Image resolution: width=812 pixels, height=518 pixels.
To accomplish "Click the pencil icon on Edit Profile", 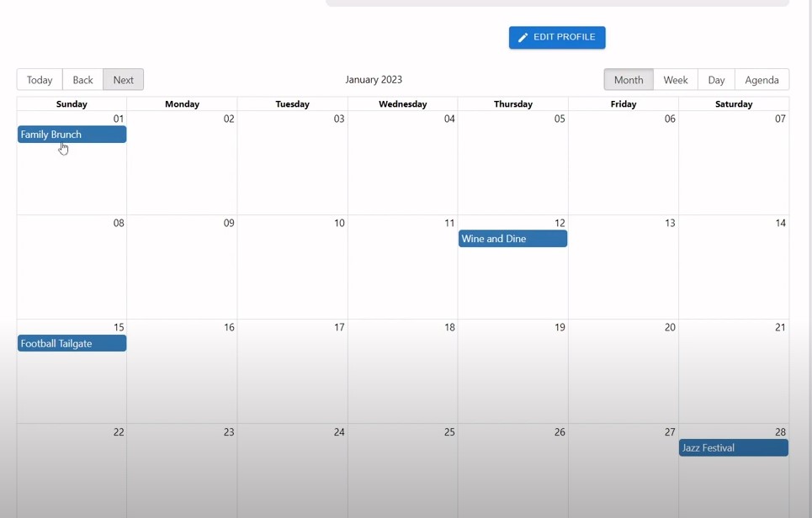I will point(523,37).
